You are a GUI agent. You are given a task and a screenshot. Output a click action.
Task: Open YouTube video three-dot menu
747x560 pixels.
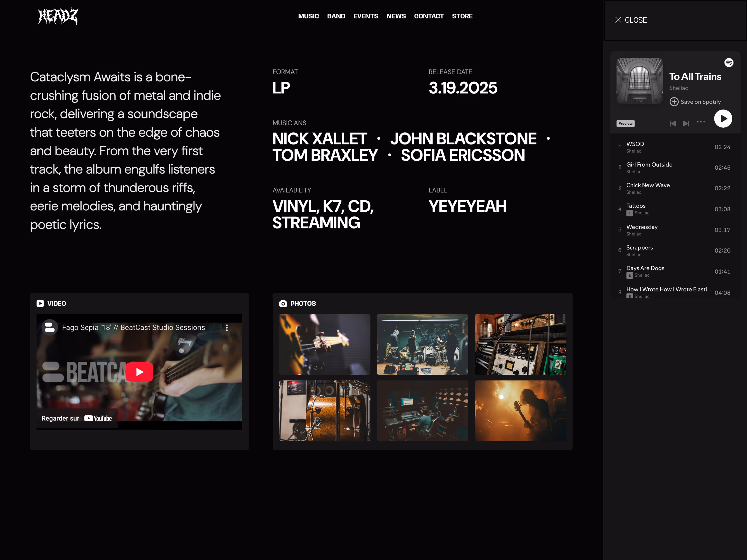[227, 327]
